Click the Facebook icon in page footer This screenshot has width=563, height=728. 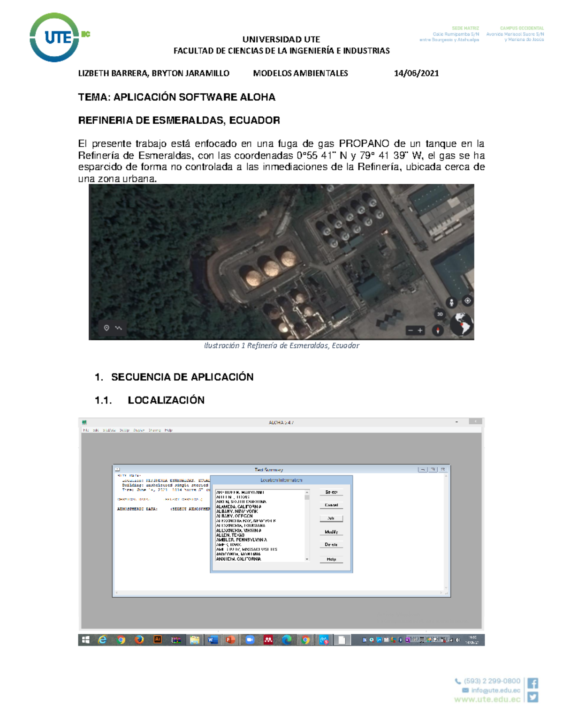(533, 683)
